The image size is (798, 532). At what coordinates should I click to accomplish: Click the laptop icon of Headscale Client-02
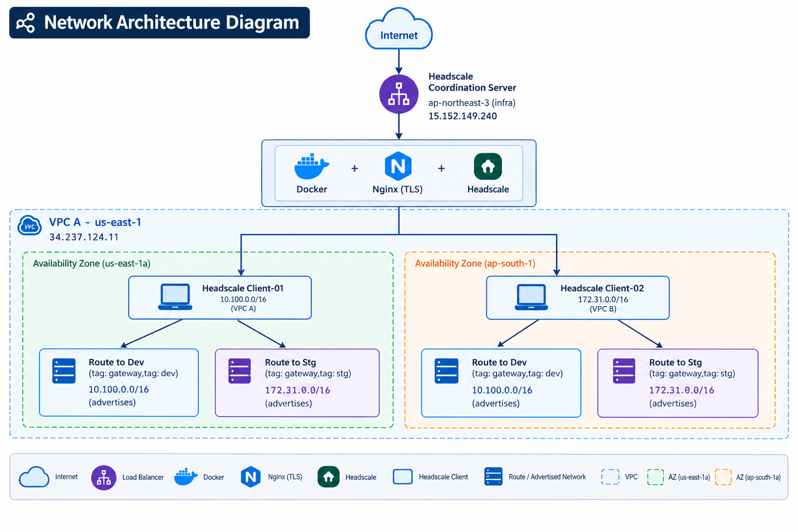pyautogui.click(x=531, y=297)
